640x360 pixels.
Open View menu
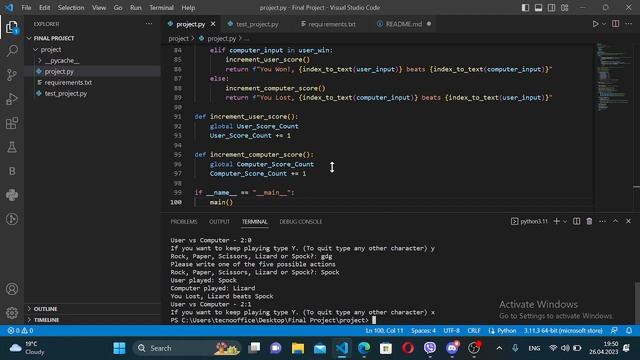point(99,7)
